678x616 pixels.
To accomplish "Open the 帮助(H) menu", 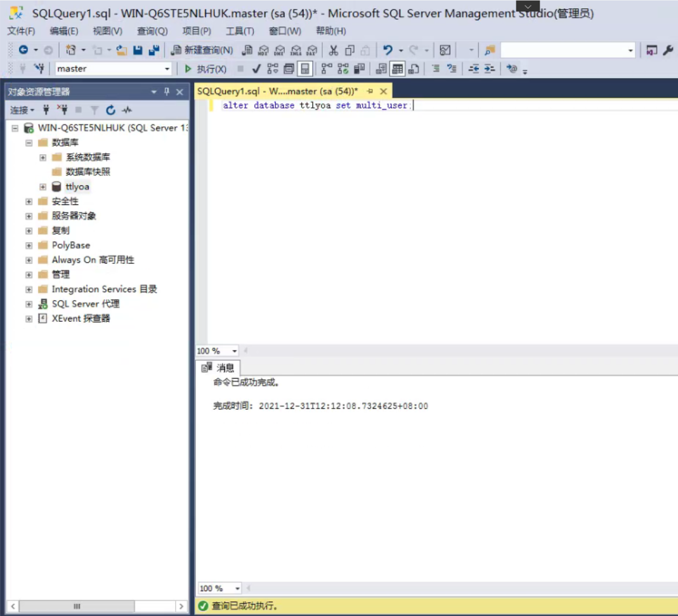I will tap(331, 31).
